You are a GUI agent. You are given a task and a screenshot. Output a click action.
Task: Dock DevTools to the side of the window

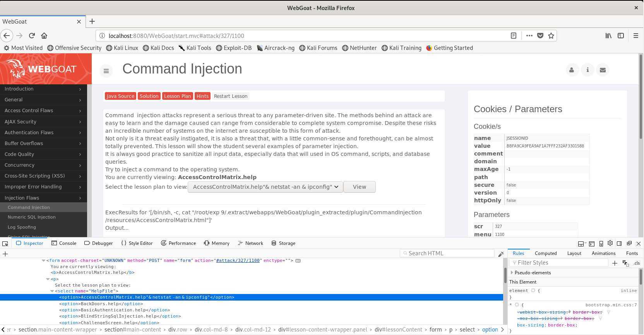tap(619, 243)
